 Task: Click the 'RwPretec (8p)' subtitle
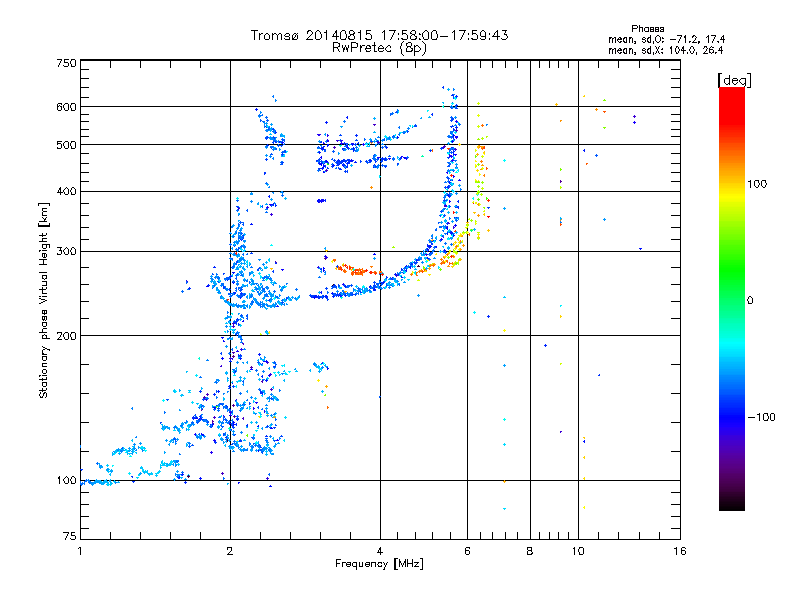click(x=379, y=48)
